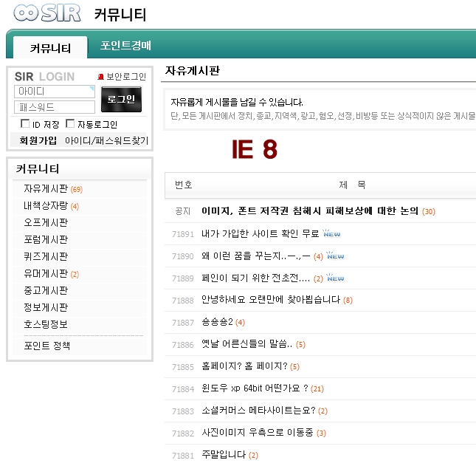
Task: Open the notice post about 저작권 침해
Action: pyautogui.click(x=310, y=211)
